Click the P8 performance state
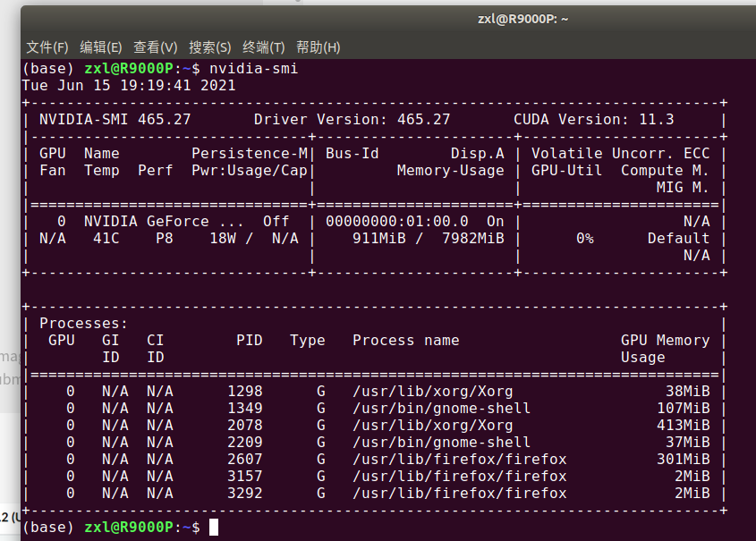The image size is (756, 541). pos(165,238)
